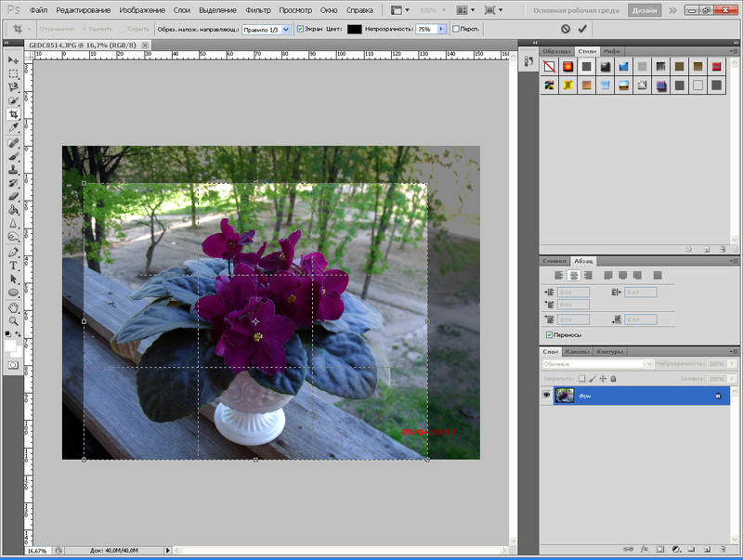
Task: Click the Дизайн workspace button
Action: [x=645, y=10]
